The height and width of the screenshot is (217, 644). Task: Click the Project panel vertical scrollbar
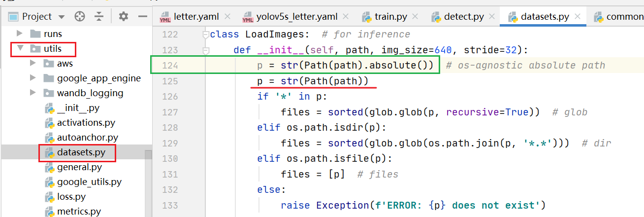click(148, 183)
